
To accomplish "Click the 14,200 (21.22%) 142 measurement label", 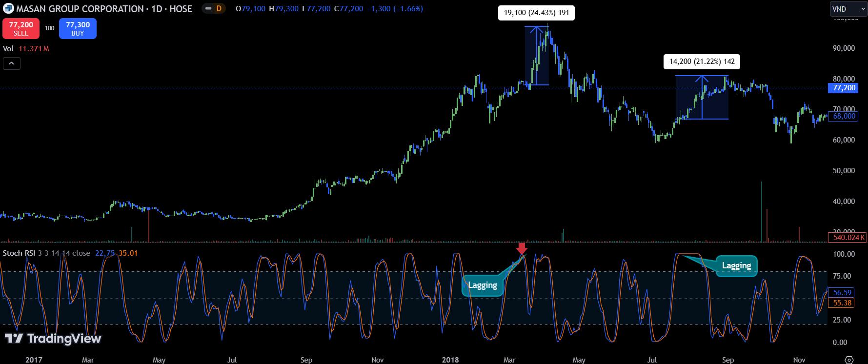I will (702, 61).
